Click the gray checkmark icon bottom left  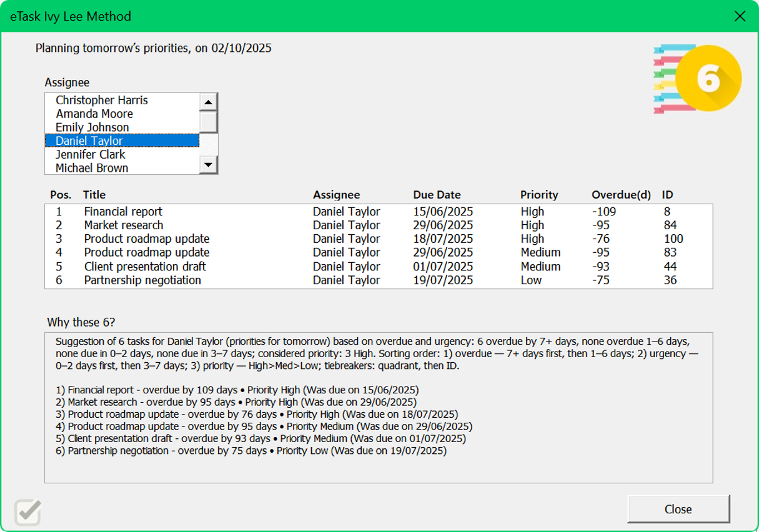26,511
